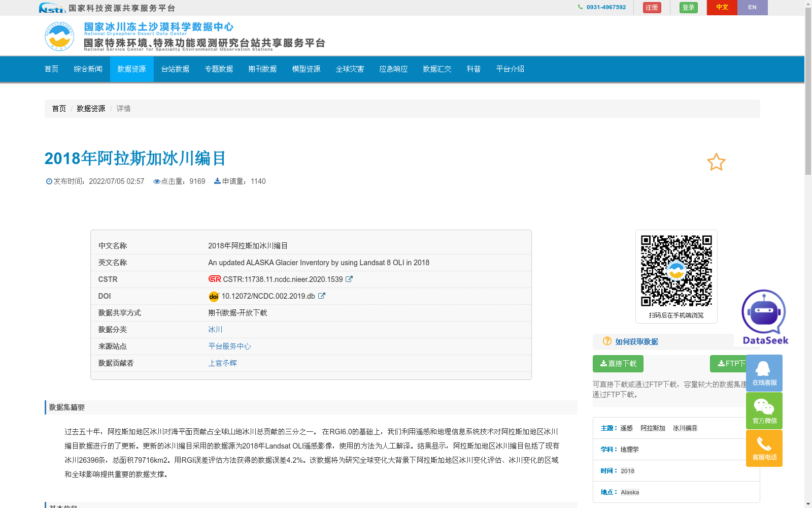
Task: Switch language to 中文
Action: click(722, 7)
